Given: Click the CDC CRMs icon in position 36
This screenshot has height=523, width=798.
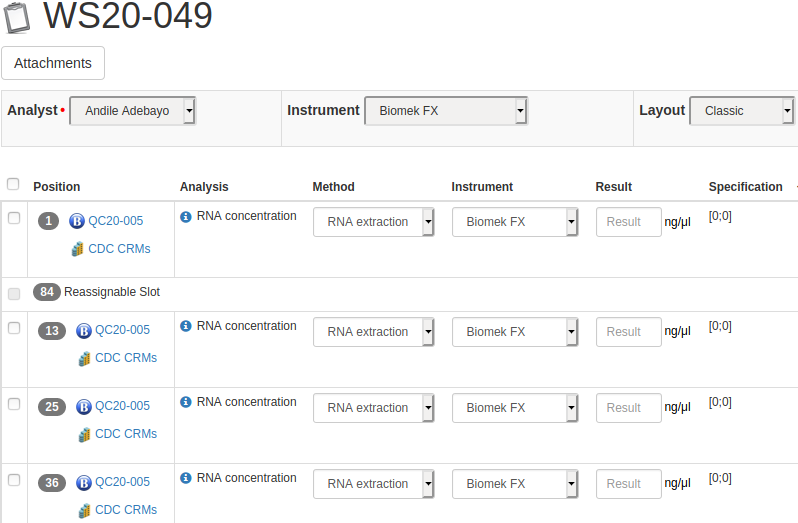Looking at the screenshot, I should 85,510.
